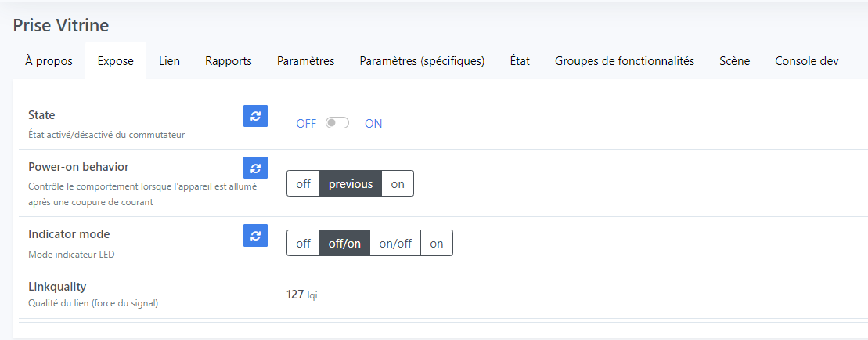Switch to the Lien tab
This screenshot has height=340, width=868.
point(169,61)
